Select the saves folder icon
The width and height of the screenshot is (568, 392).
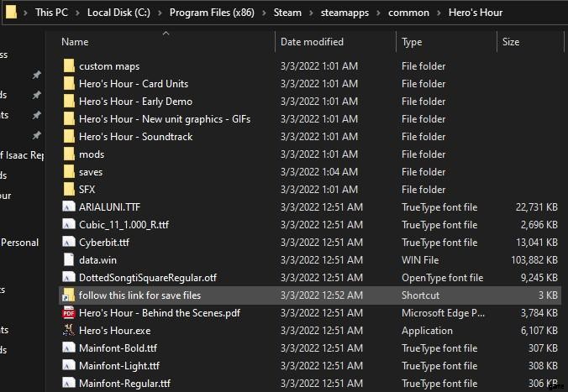[69, 172]
